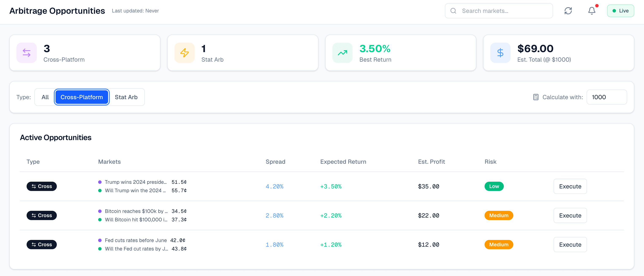Execute the Fed rate cut arbitrage opportunity
This screenshot has height=276, width=644.
(x=570, y=245)
